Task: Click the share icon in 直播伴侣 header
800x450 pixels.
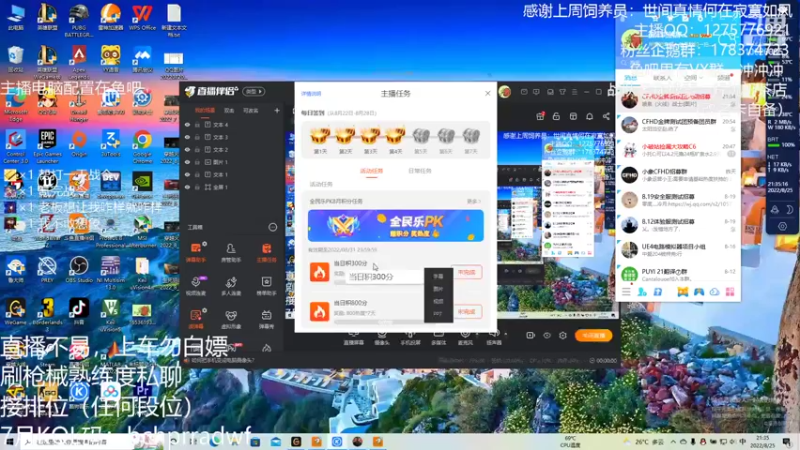Action: (606, 116)
